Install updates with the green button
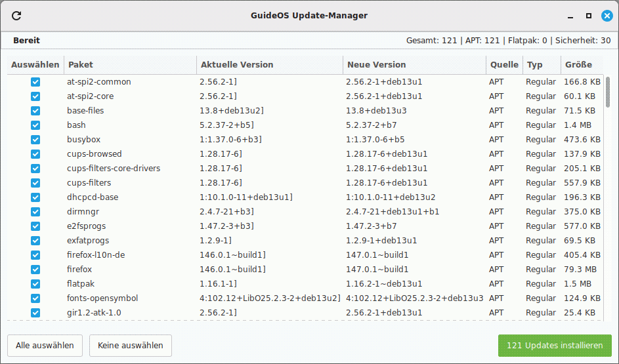Viewport: 619px width, 364px height. (555, 346)
